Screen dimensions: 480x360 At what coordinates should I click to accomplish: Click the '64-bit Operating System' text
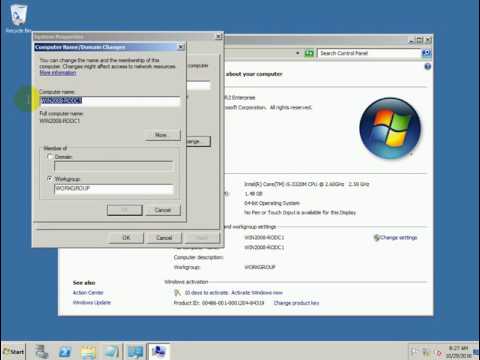click(272, 203)
